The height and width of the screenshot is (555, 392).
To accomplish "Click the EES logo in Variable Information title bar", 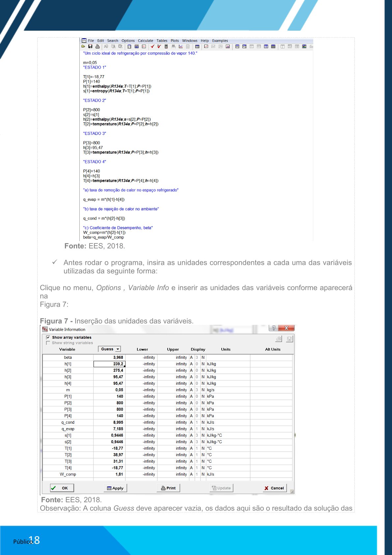I will pyautogui.click(x=45, y=329).
